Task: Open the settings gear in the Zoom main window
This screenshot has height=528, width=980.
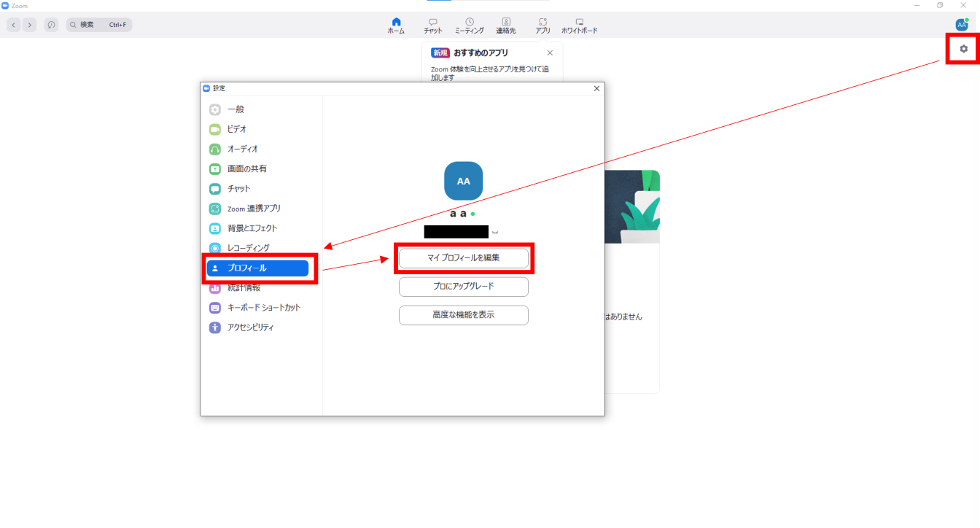Action: [964, 49]
